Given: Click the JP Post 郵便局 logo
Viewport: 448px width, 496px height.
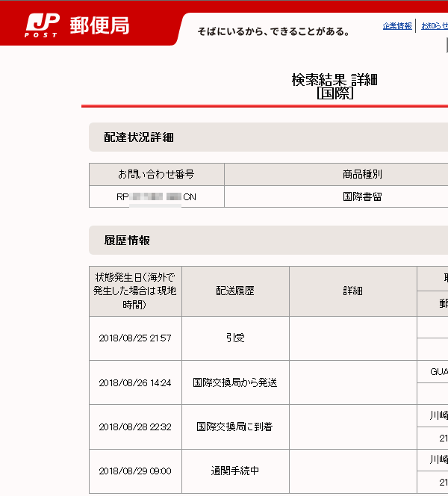Looking at the screenshot, I should pos(77,25).
